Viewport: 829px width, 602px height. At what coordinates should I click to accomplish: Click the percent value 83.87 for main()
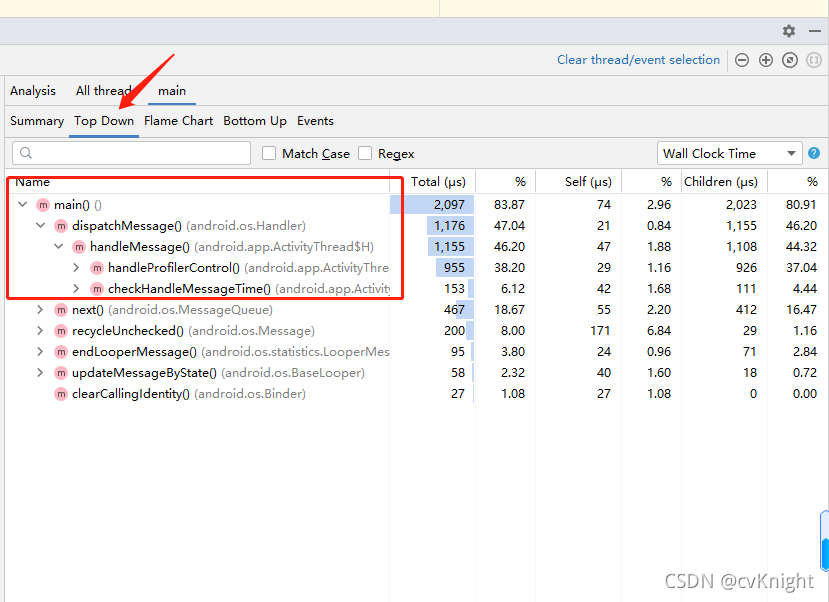[509, 205]
